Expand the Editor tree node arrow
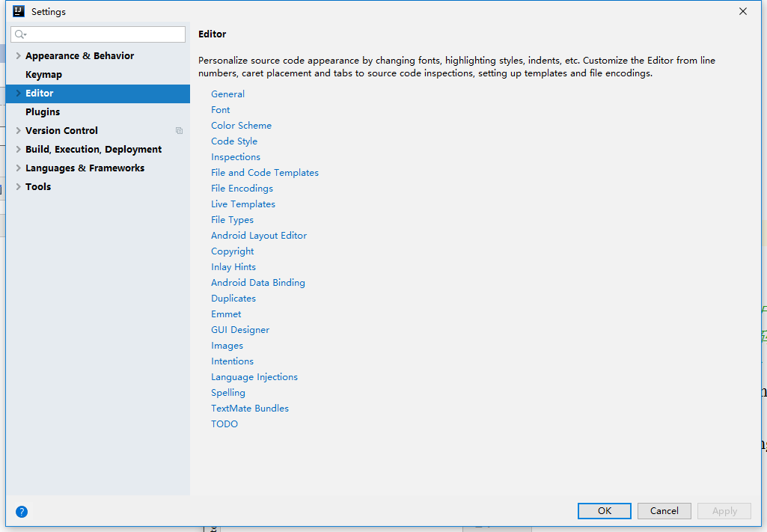 click(x=18, y=93)
